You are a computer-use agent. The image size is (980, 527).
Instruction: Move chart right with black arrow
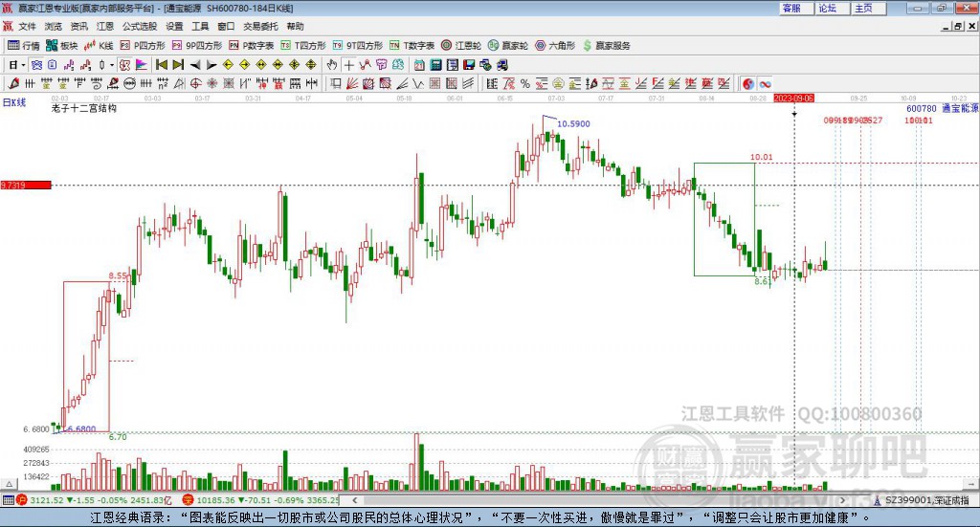pyautogui.click(x=212, y=65)
